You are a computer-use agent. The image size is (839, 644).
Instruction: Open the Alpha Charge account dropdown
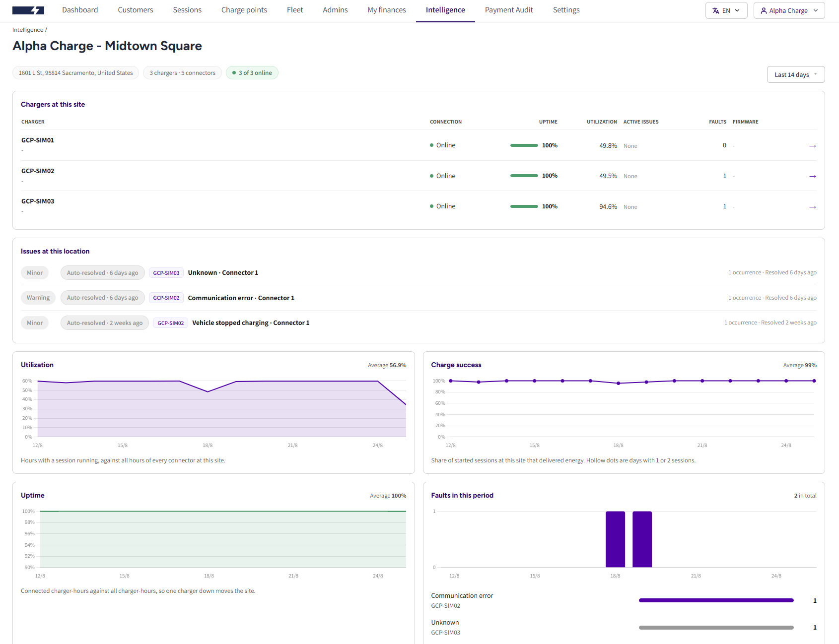click(789, 10)
